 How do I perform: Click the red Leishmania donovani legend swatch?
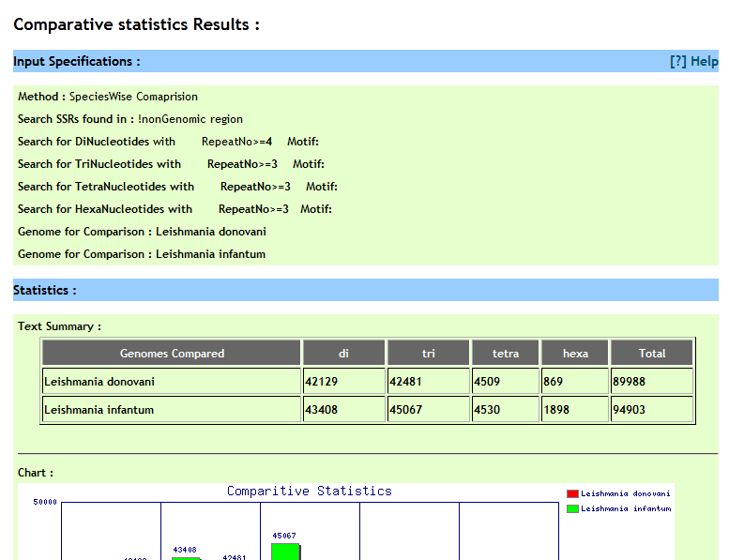tap(572, 493)
